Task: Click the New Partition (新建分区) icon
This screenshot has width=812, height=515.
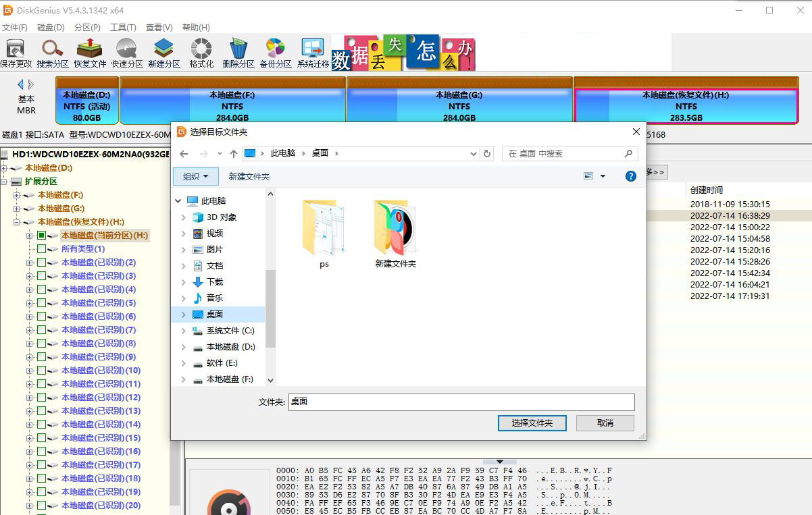Action: tap(164, 53)
